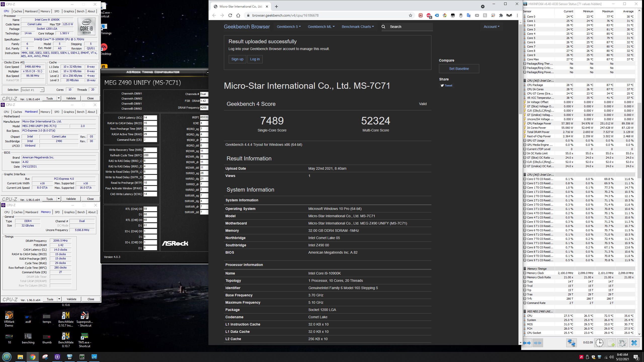Click the Geekbench page vertical scrollbar thumb

520,69
